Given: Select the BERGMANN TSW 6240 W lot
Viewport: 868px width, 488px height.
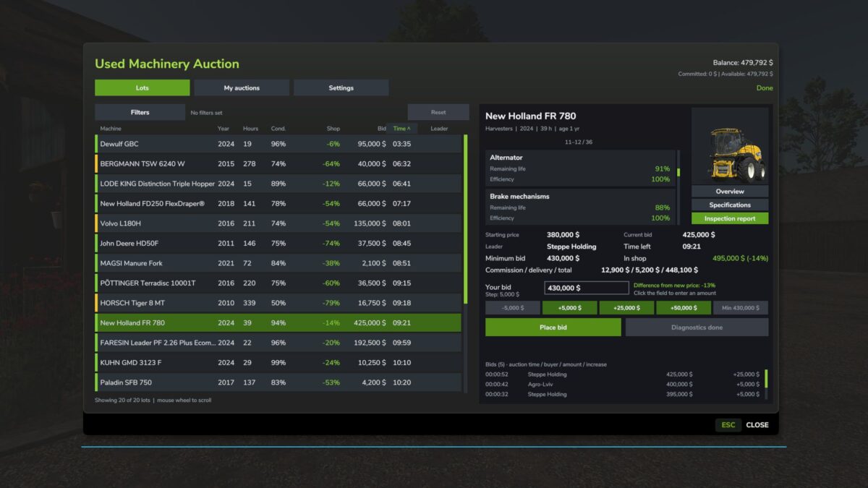Looking at the screenshot, I should (x=278, y=164).
